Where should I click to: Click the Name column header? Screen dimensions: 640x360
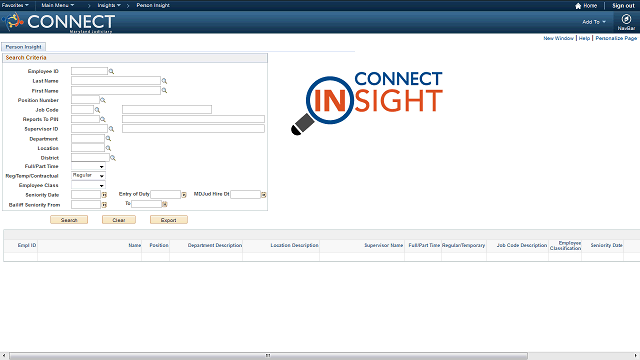[135, 245]
